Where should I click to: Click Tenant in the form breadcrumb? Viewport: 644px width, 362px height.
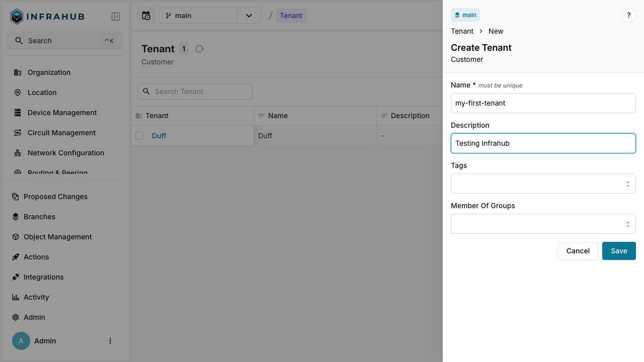[462, 31]
